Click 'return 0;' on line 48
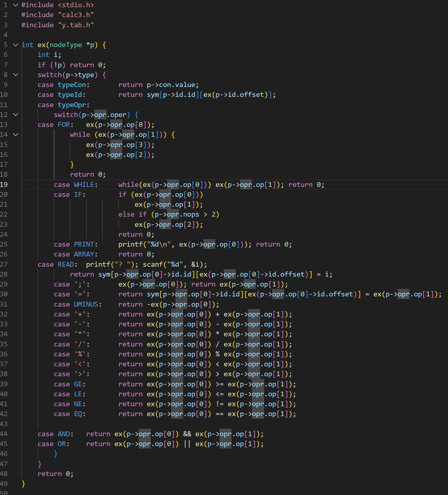The image size is (448, 495). [56, 474]
